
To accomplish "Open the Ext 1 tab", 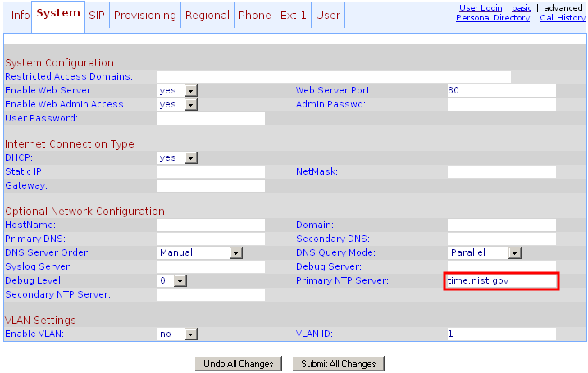I will 293,16.
